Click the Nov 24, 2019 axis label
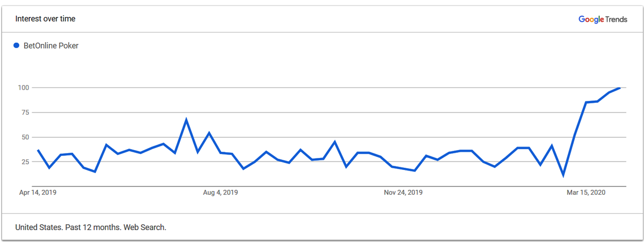Viewport: 644px width, 244px height. pos(404,193)
